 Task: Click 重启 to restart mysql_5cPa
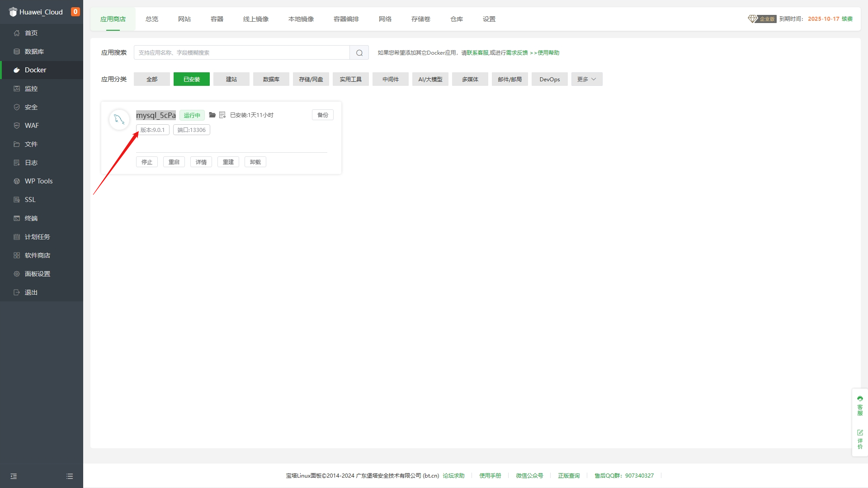[x=174, y=162]
